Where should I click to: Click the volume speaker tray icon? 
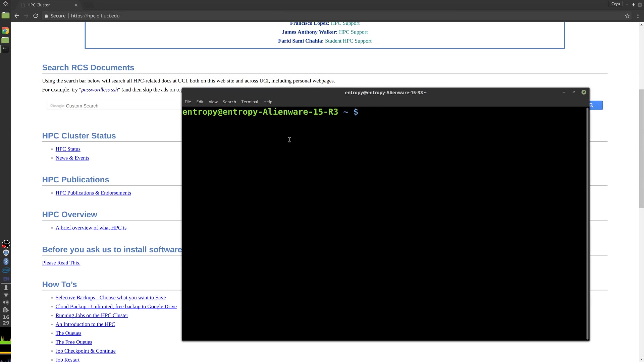(x=6, y=302)
